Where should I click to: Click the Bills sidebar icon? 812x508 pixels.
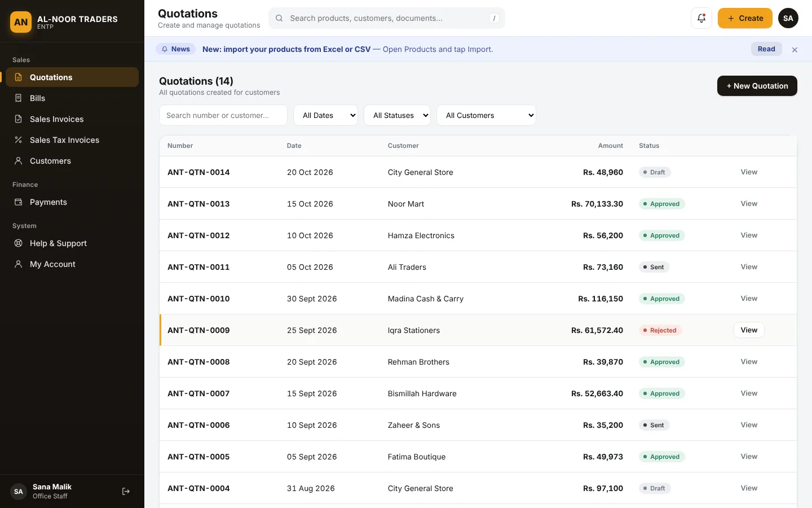(x=18, y=98)
